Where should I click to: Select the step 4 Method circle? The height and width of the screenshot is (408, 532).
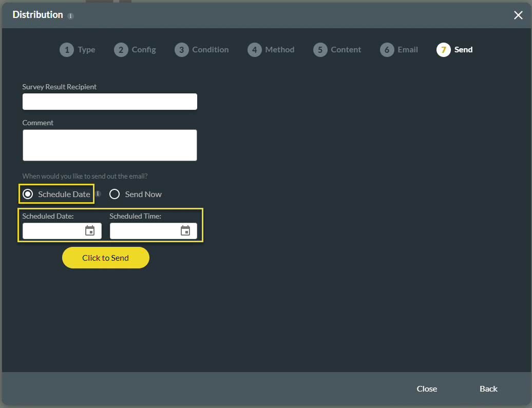pos(255,50)
